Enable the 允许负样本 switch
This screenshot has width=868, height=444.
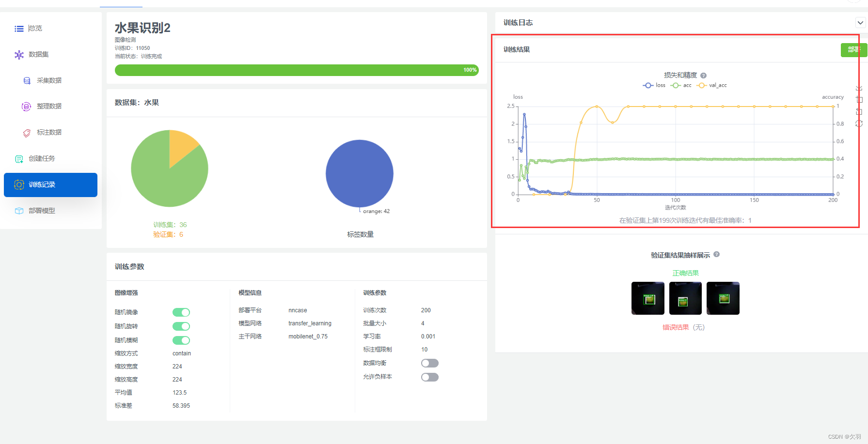(430, 377)
